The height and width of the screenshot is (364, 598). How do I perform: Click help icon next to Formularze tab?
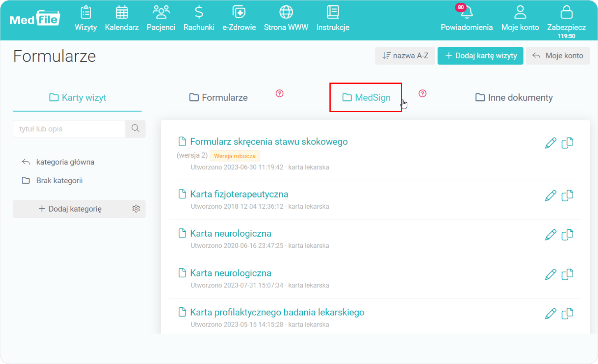coord(280,94)
